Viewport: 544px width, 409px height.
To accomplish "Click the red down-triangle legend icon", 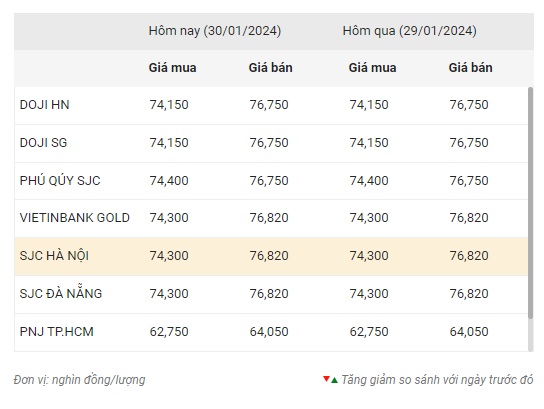I will 326,379.
